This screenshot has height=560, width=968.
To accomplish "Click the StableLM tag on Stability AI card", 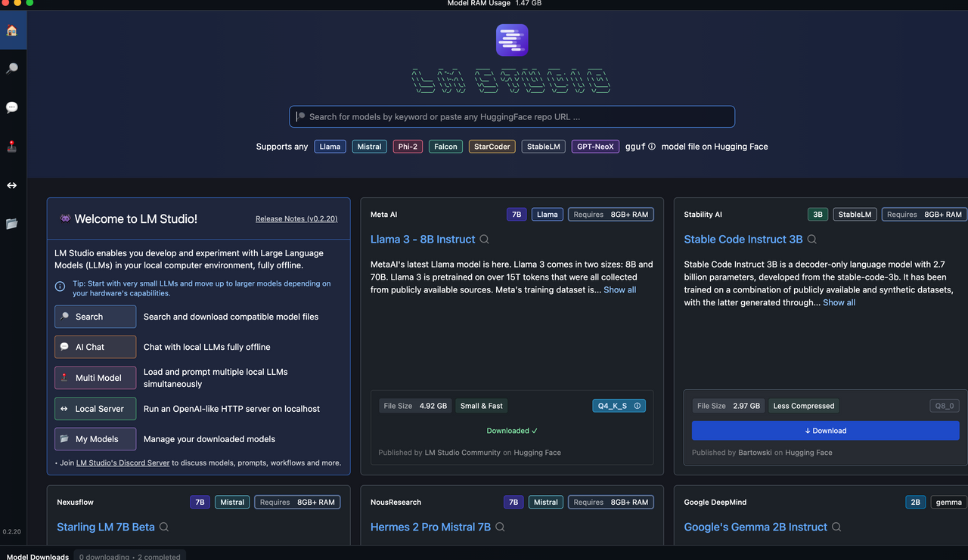I will pos(855,215).
